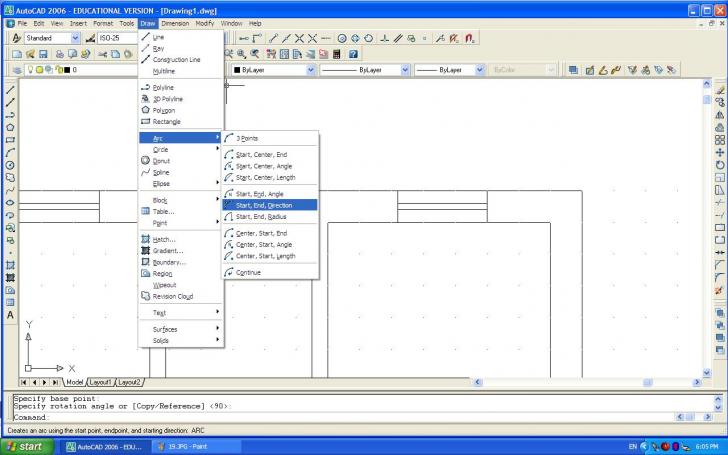The height and width of the screenshot is (455, 728).
Task: Open the QuickCalc calculator icon
Action: click(x=337, y=54)
